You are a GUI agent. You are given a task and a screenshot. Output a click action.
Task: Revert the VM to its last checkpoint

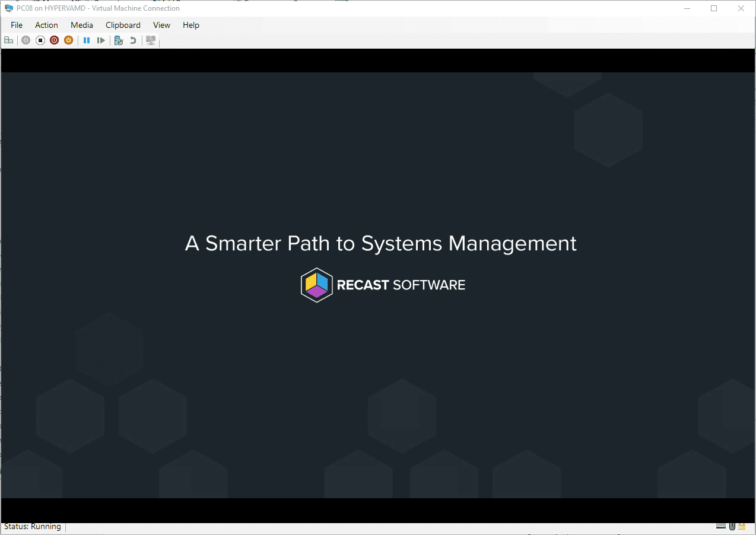pyautogui.click(x=132, y=40)
